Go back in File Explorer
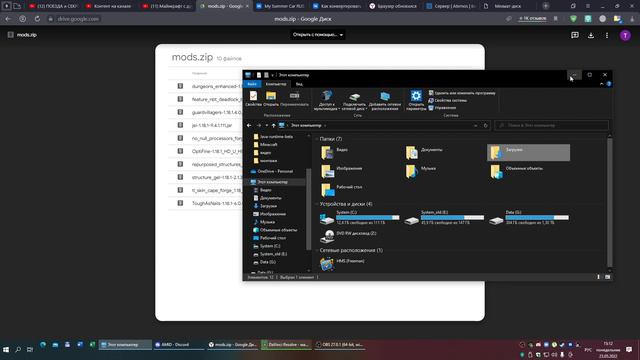This screenshot has width=640, height=360. [x=249, y=125]
